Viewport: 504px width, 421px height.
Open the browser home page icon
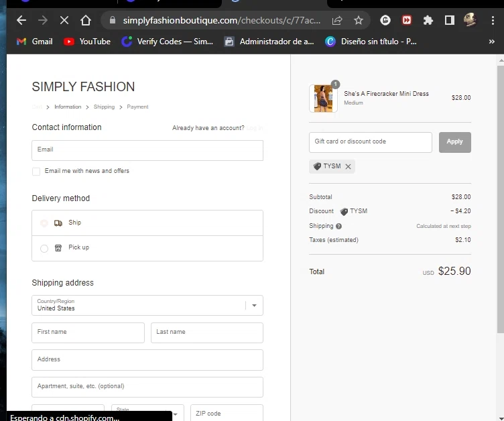pyautogui.click(x=86, y=20)
